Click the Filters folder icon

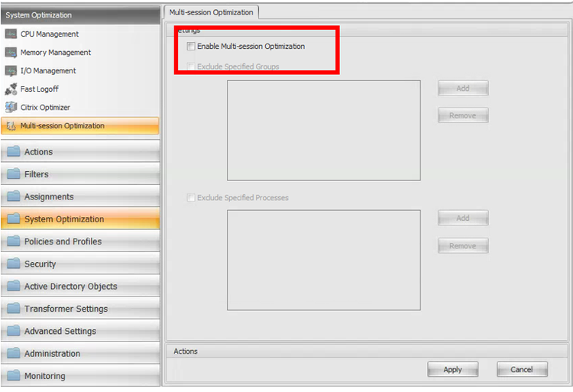[14, 174]
